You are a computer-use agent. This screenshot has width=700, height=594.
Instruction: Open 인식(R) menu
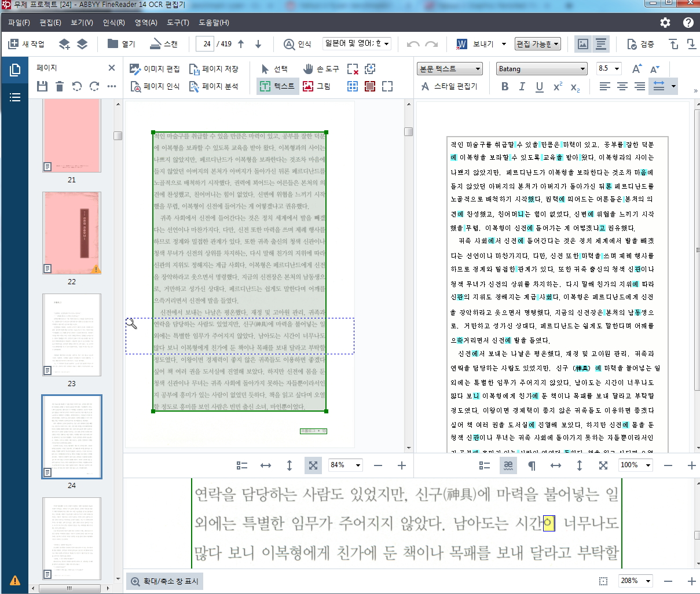(x=114, y=23)
